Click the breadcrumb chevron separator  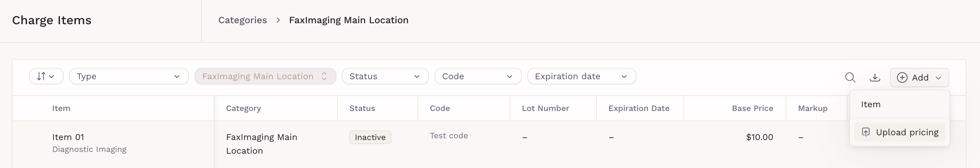coord(278,20)
